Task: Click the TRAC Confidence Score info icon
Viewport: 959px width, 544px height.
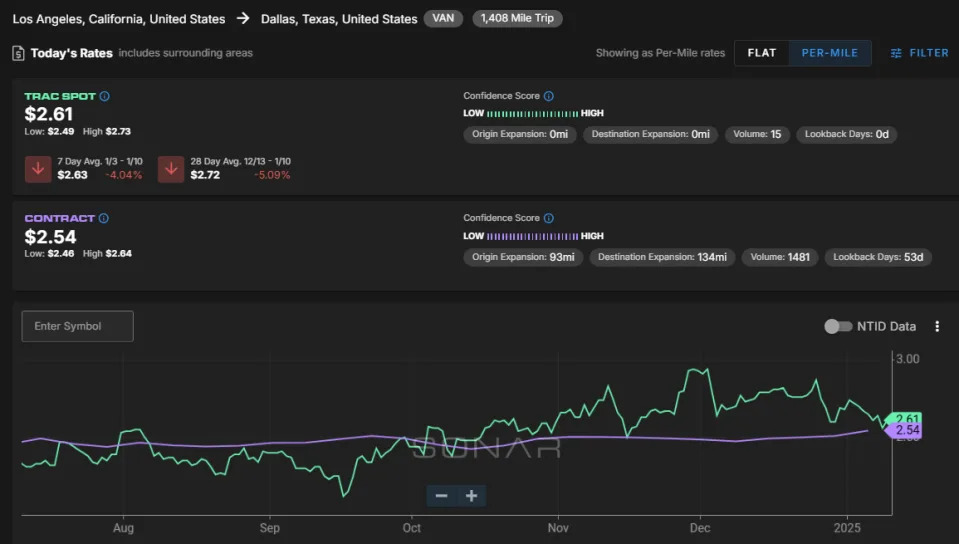Action: [x=549, y=96]
